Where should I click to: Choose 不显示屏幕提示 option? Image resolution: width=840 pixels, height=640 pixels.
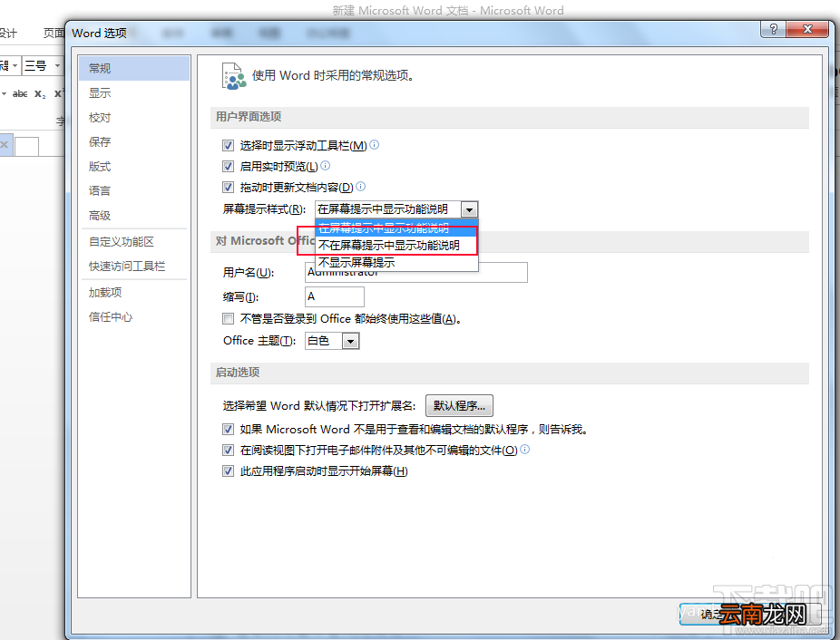(x=396, y=262)
